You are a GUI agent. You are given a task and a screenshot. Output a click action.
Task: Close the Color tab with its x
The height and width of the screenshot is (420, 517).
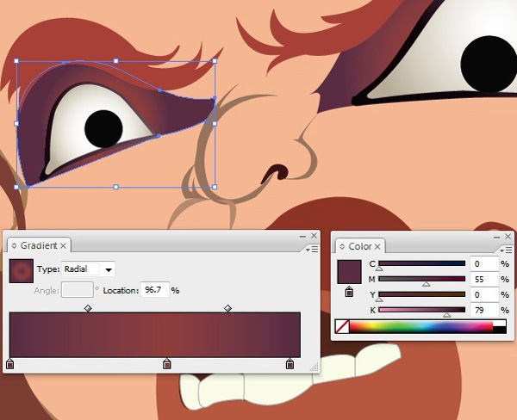(x=377, y=246)
